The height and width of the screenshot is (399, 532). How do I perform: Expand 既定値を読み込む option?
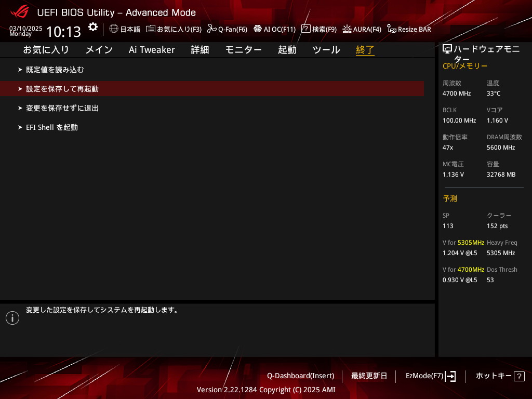(55, 70)
